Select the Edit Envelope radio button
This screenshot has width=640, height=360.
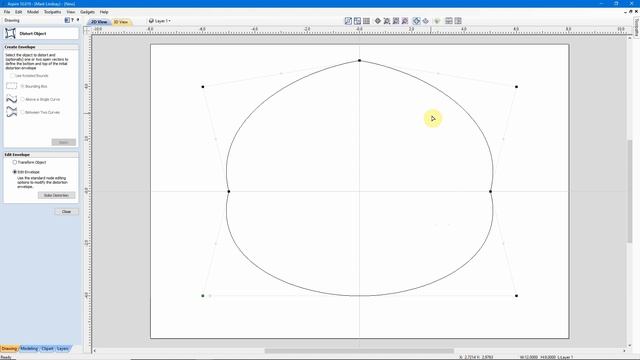(15, 172)
